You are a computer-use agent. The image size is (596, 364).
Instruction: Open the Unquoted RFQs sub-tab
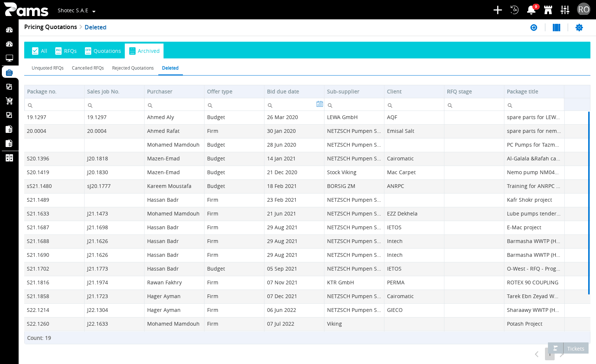(x=48, y=68)
